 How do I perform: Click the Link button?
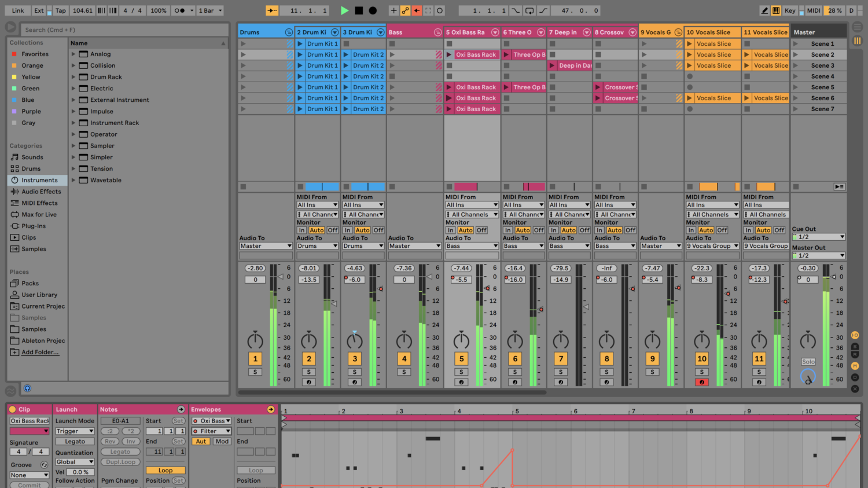pyautogui.click(x=18, y=10)
